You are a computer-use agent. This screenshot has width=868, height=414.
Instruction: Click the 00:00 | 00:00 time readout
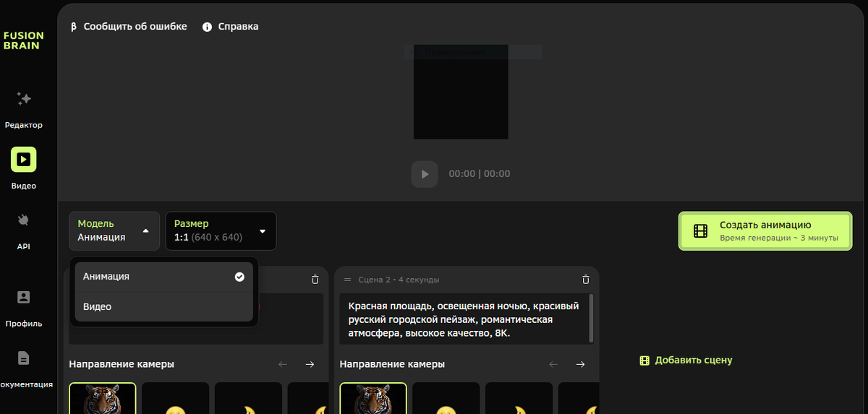point(480,174)
